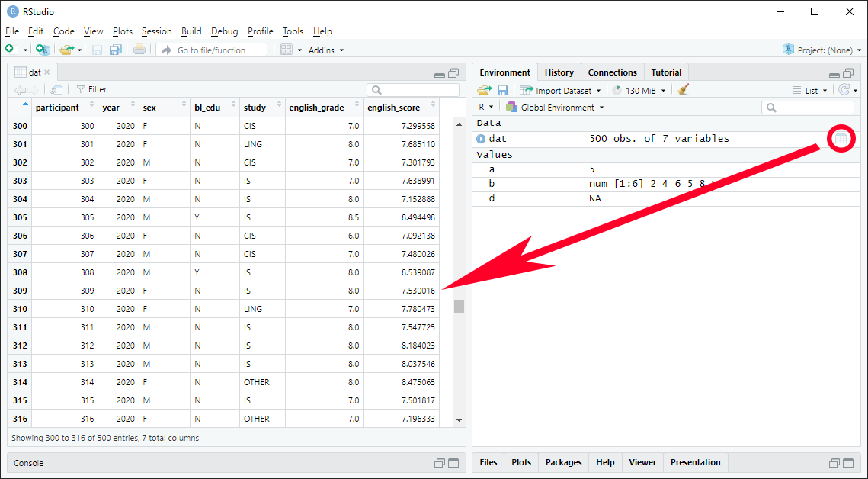Open the Addins dropdown menu

point(326,50)
